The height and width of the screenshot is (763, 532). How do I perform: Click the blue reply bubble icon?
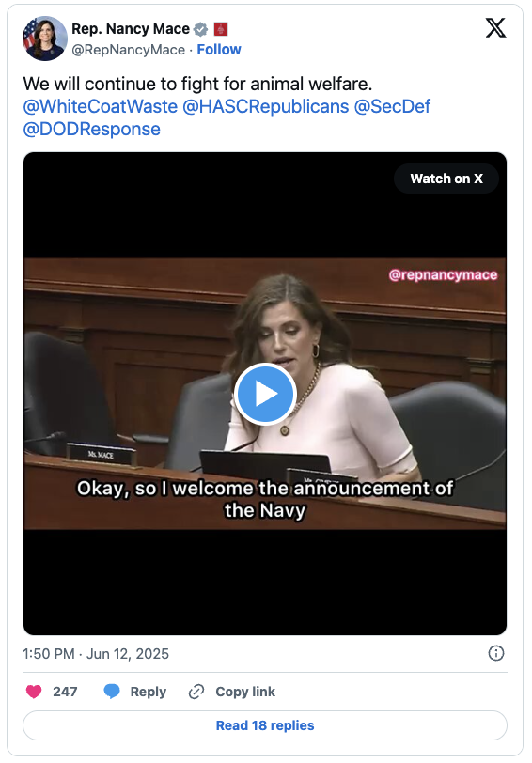[x=112, y=692]
